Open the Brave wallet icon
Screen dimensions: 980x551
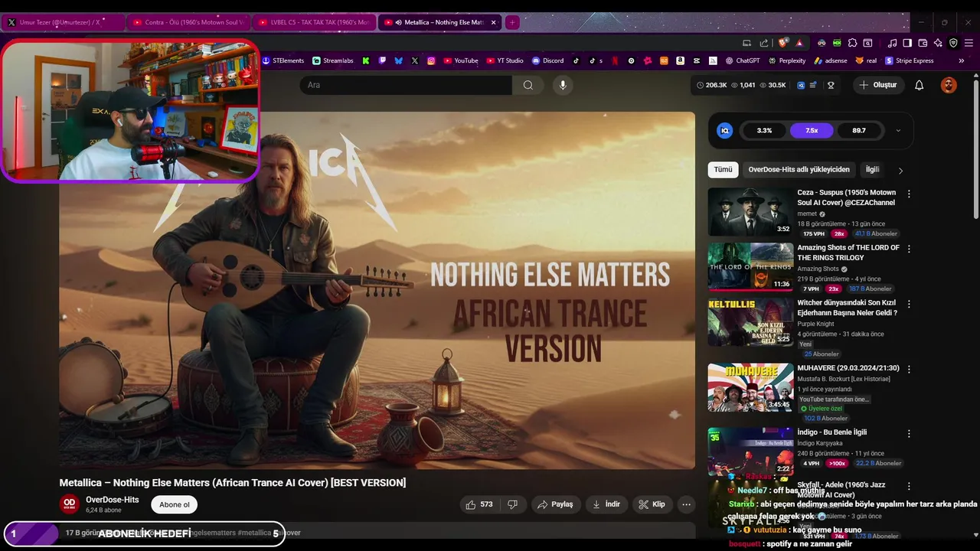point(923,43)
